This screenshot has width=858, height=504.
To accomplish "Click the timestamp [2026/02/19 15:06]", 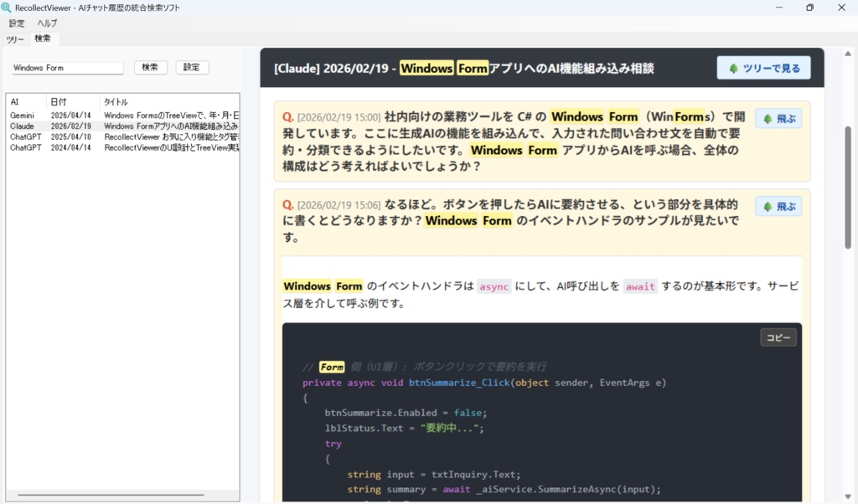I will tap(339, 206).
